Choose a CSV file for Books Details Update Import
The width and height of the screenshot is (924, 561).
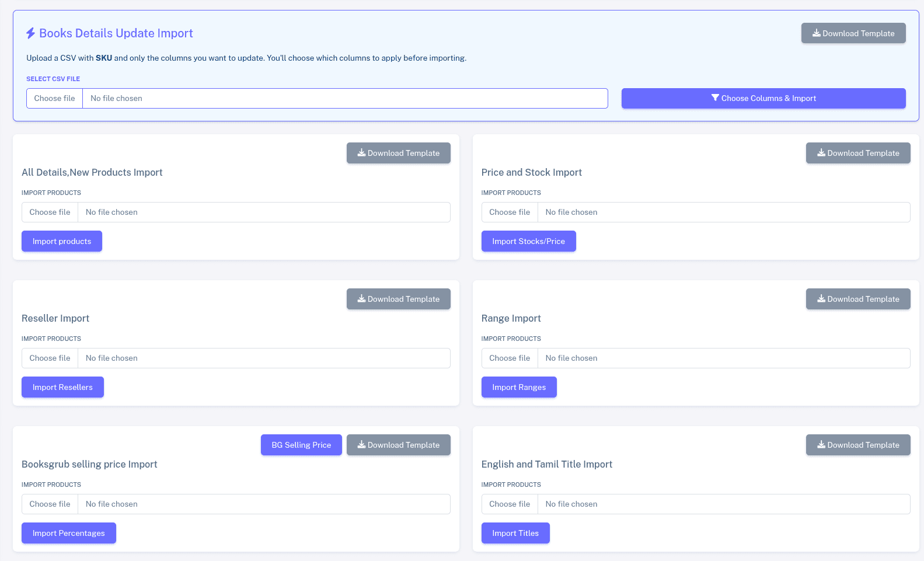coord(54,98)
